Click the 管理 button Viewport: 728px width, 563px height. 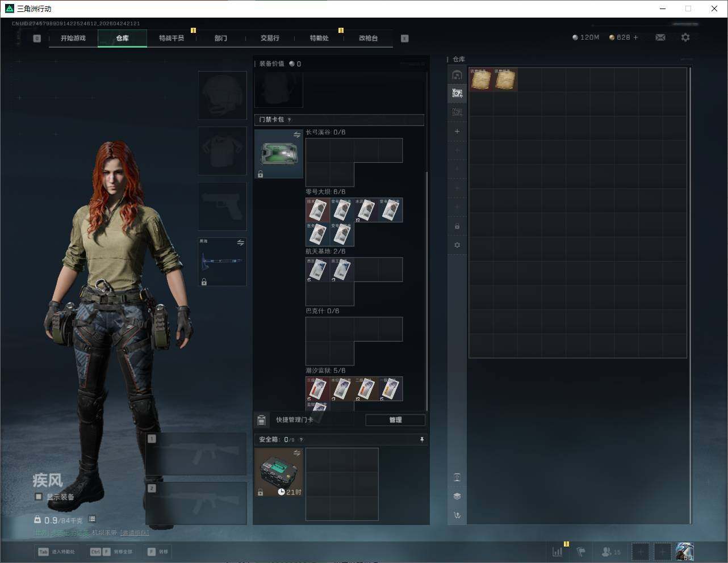[395, 420]
